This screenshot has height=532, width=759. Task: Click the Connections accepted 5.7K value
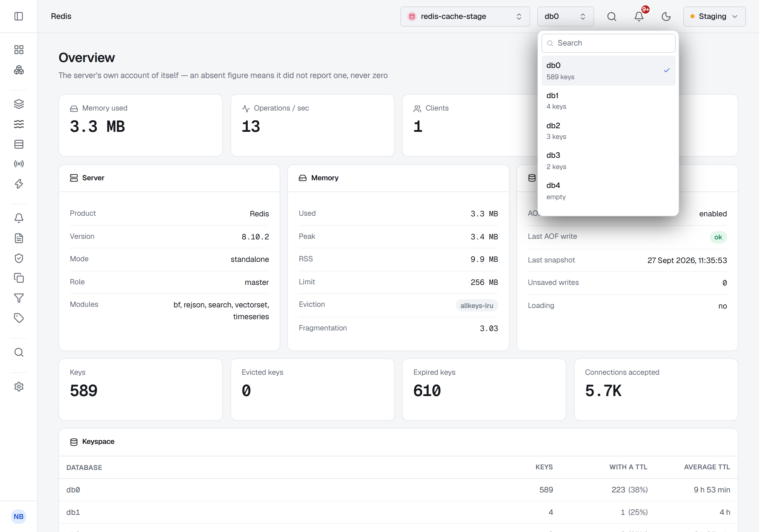pyautogui.click(x=603, y=391)
